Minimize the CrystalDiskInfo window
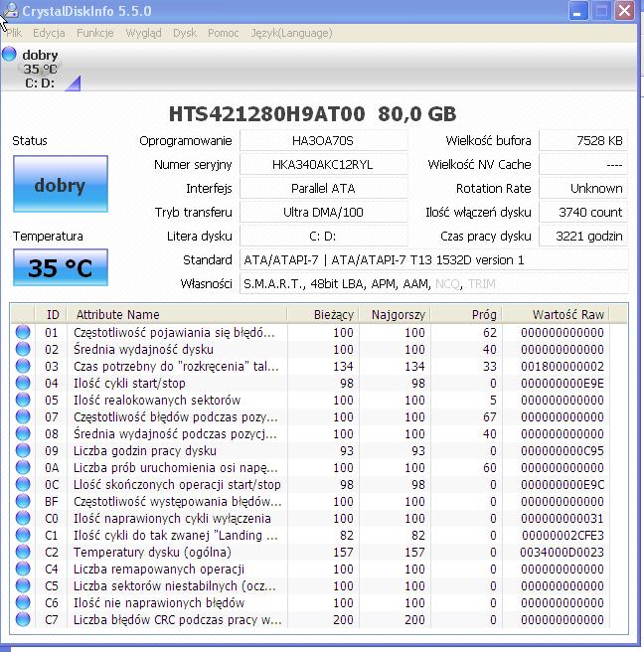Viewport: 644px width, 652px height. point(577,11)
